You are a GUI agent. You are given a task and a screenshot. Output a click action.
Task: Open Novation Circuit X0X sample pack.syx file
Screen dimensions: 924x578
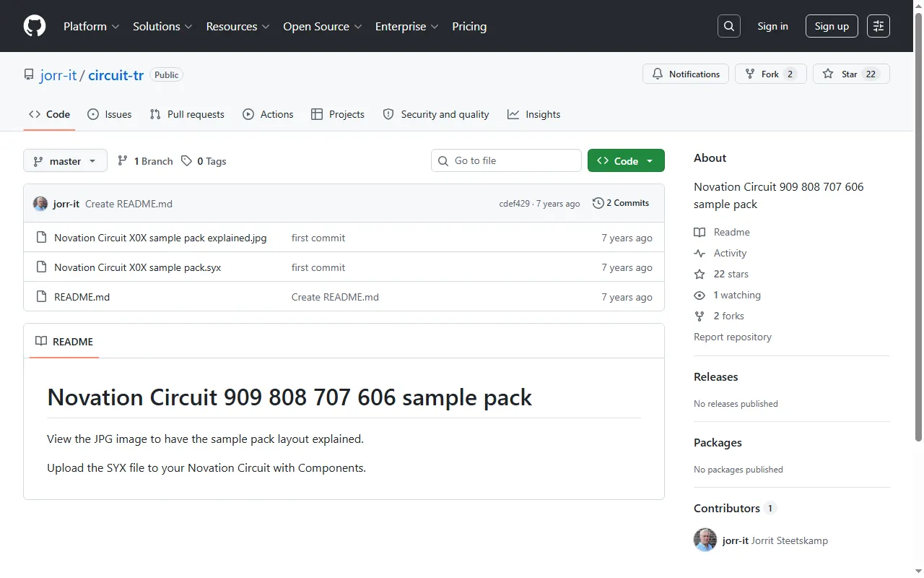[x=137, y=267]
